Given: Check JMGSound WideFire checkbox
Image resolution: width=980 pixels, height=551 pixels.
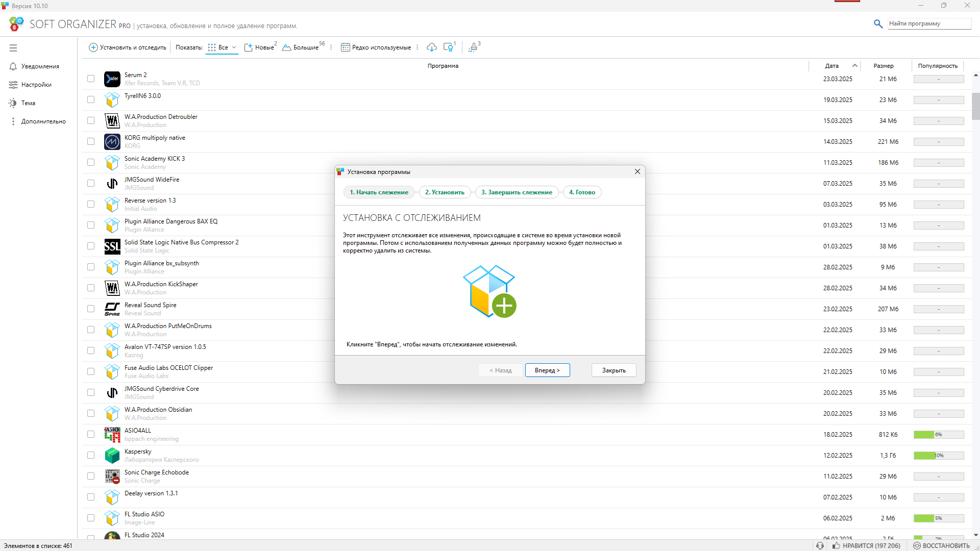Looking at the screenshot, I should click(x=91, y=184).
